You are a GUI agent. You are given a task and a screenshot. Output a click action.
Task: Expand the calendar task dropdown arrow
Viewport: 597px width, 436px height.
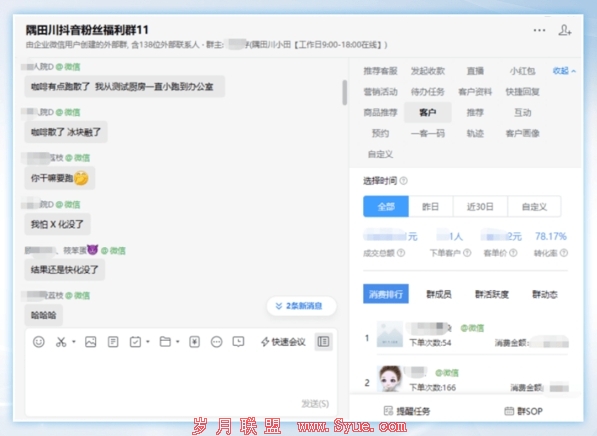pyautogui.click(x=148, y=342)
